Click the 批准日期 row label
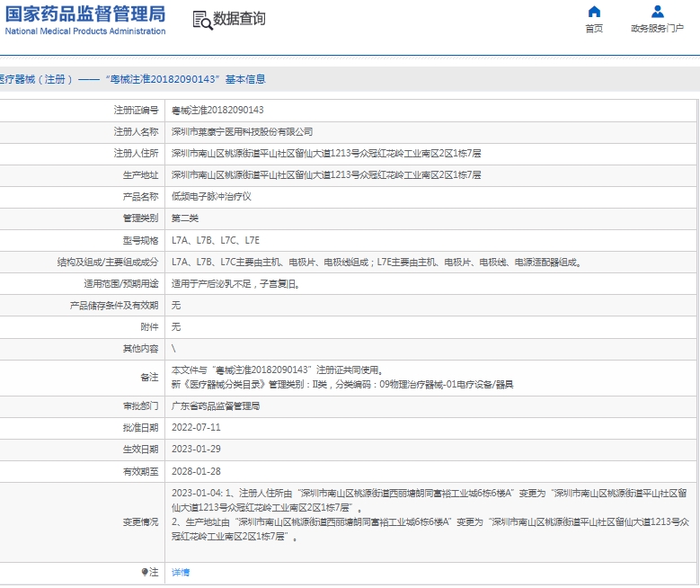700x588 pixels. (x=140, y=428)
